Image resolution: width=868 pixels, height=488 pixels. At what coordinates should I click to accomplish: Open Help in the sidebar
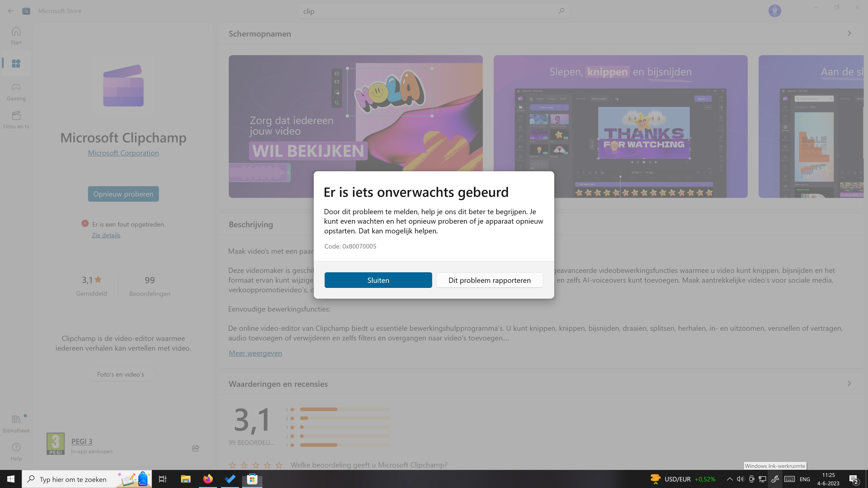(x=16, y=452)
